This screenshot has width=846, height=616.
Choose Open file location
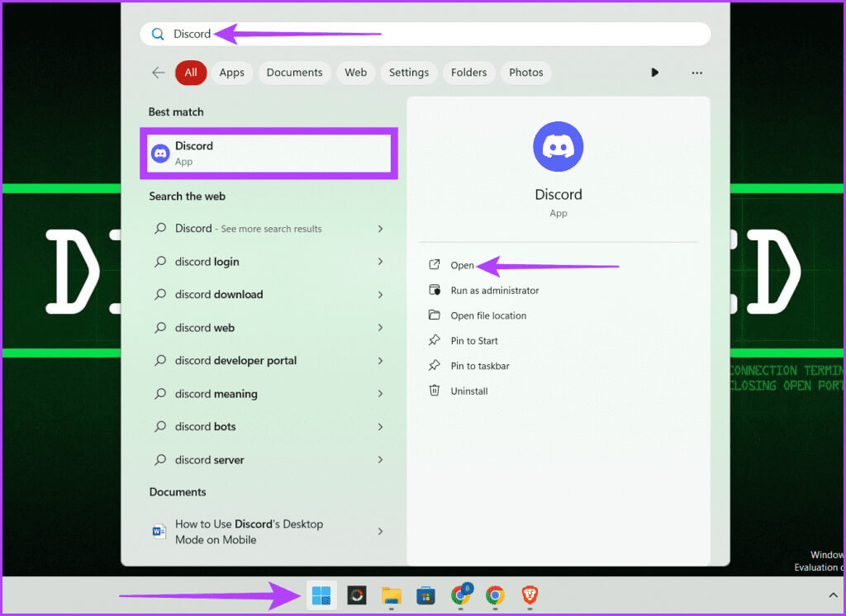pos(488,315)
